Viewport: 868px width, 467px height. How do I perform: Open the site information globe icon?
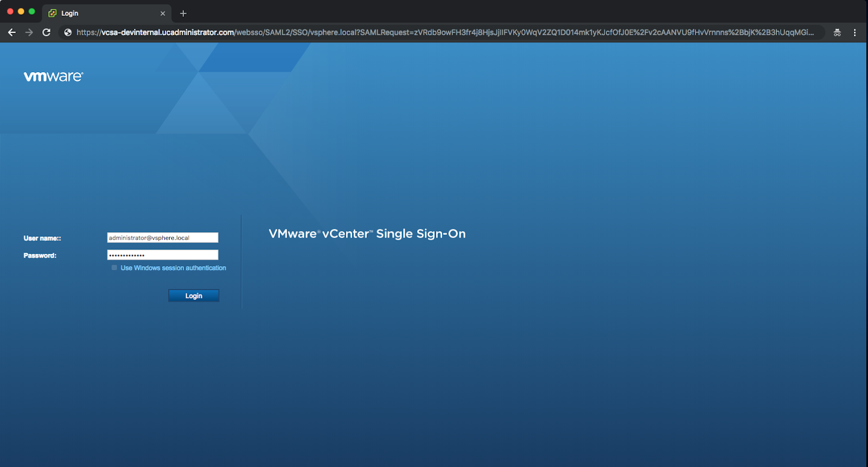click(x=68, y=33)
